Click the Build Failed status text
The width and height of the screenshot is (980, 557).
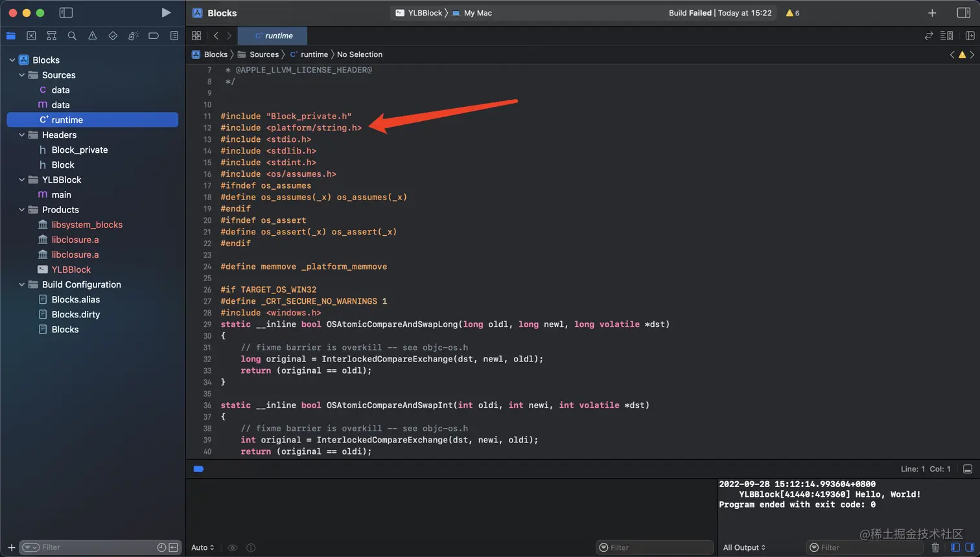pos(690,13)
